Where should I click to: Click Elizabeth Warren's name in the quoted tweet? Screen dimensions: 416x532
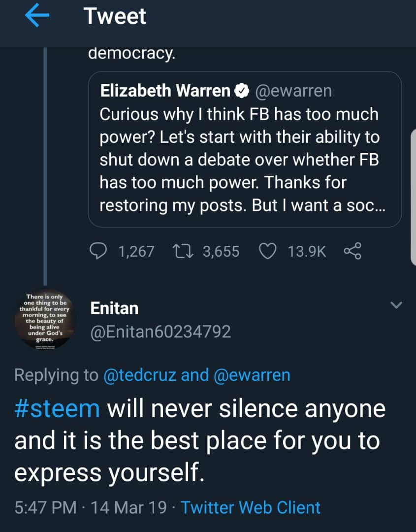(x=165, y=91)
